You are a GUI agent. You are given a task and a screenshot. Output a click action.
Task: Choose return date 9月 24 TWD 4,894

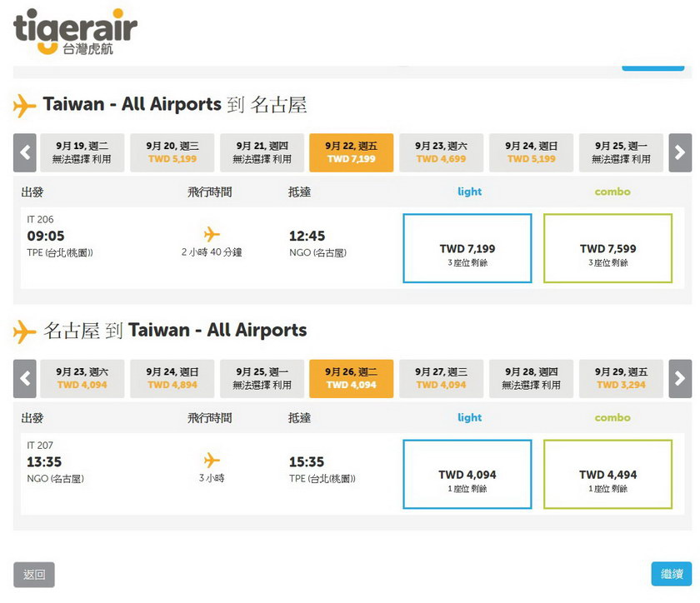point(172,378)
